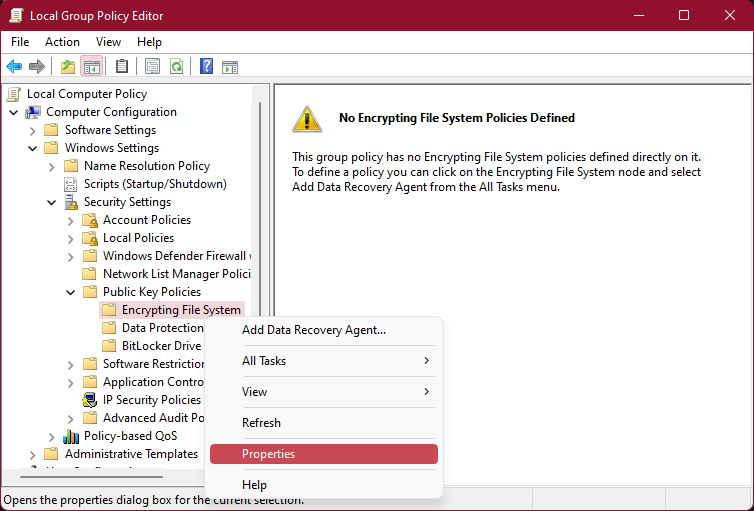Expand the Application Control node
754x511 pixels.
[71, 383]
